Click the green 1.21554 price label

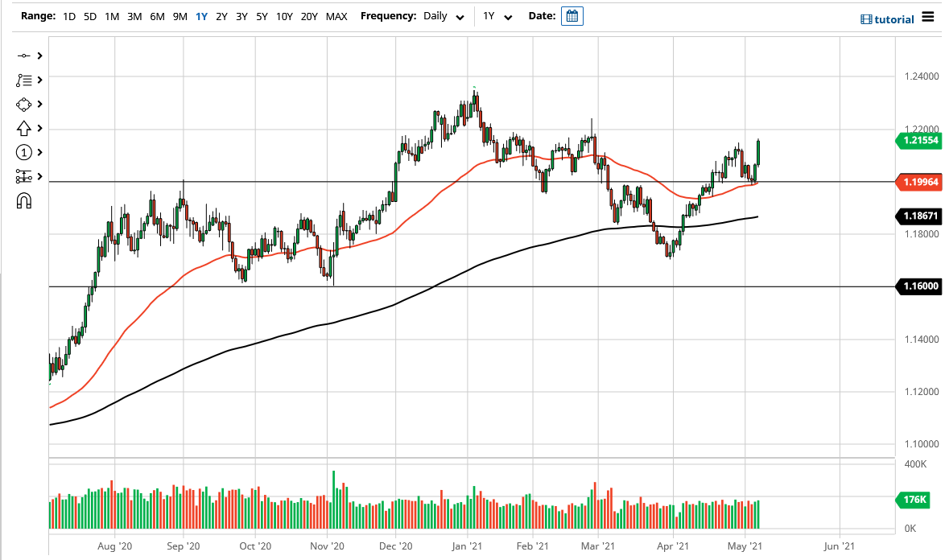tap(917, 140)
